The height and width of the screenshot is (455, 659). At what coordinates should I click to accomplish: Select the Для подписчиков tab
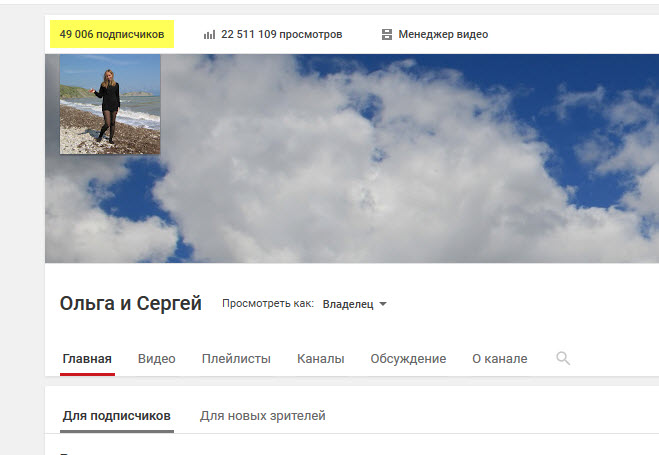117,416
